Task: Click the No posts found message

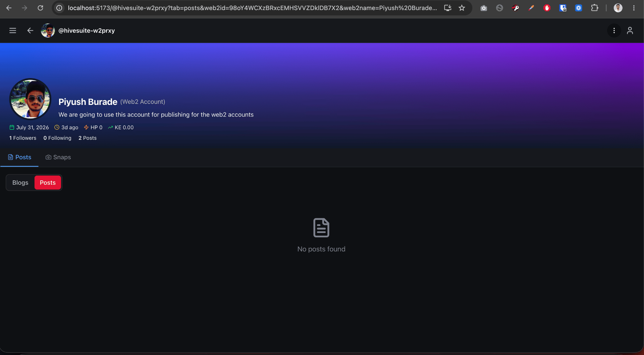Action: tap(321, 249)
